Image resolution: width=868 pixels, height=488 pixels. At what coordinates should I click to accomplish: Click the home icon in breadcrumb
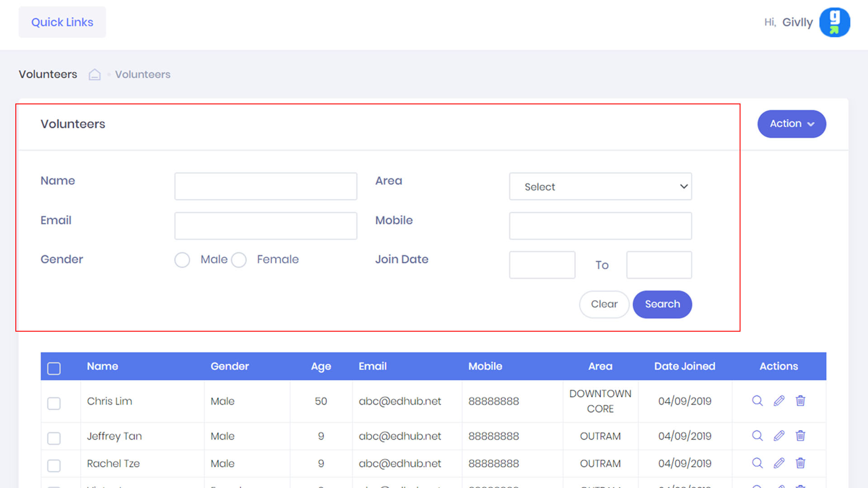point(94,75)
